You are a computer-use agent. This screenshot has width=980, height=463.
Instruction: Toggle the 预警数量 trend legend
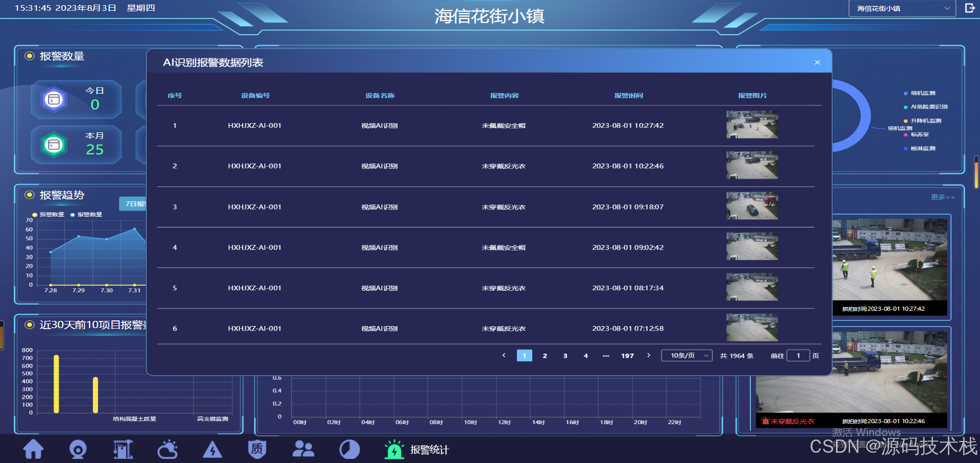coord(49,215)
